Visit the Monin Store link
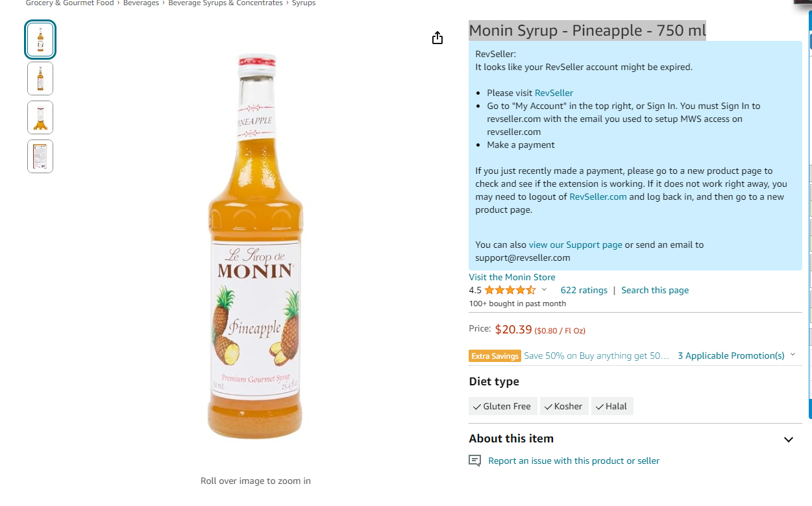This screenshot has height=506, width=812. click(x=512, y=277)
